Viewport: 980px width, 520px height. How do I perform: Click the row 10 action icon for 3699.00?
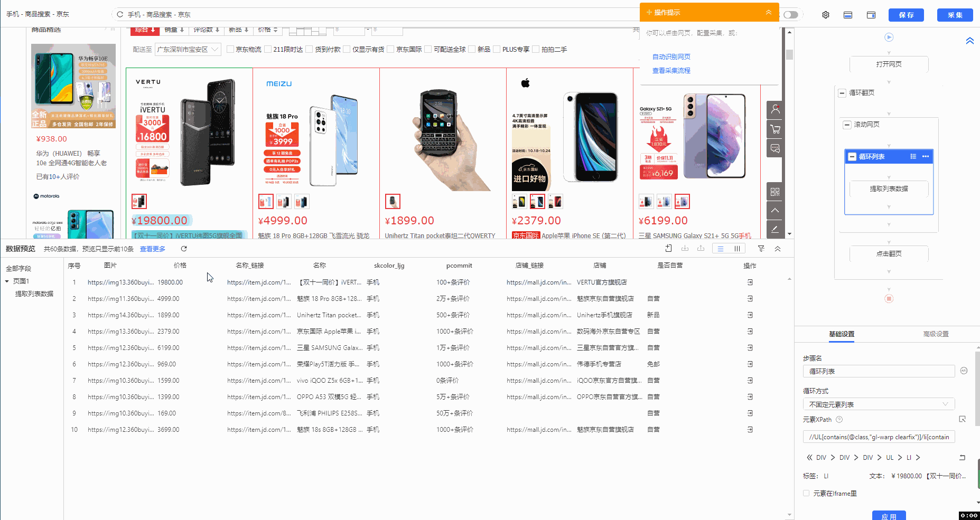tap(750, 430)
